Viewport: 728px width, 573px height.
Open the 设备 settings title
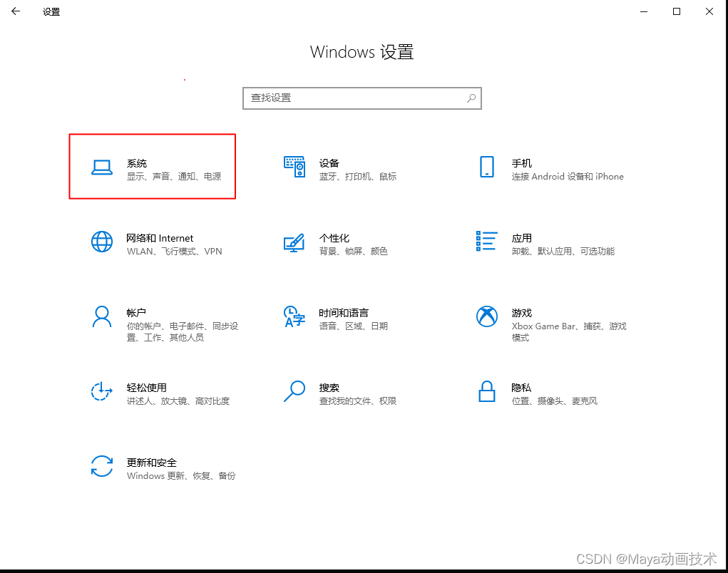329,163
